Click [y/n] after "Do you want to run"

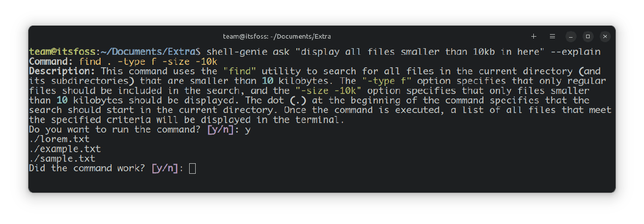(x=220, y=129)
